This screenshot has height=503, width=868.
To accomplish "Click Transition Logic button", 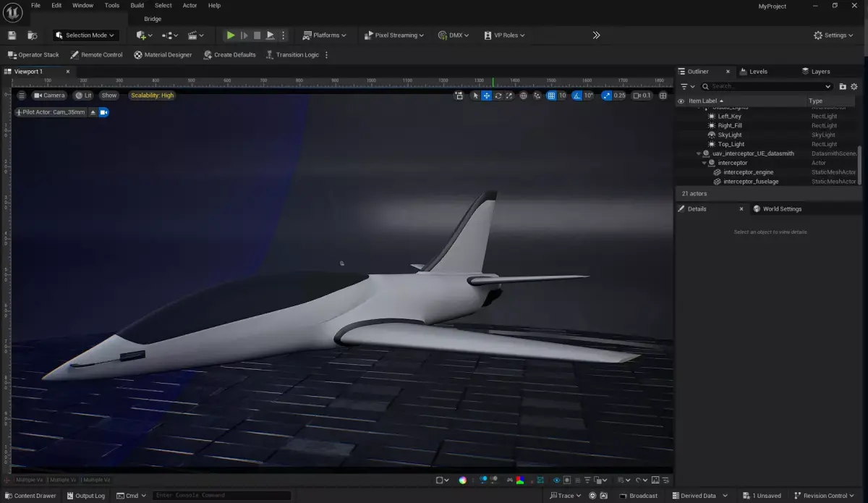I will [292, 55].
